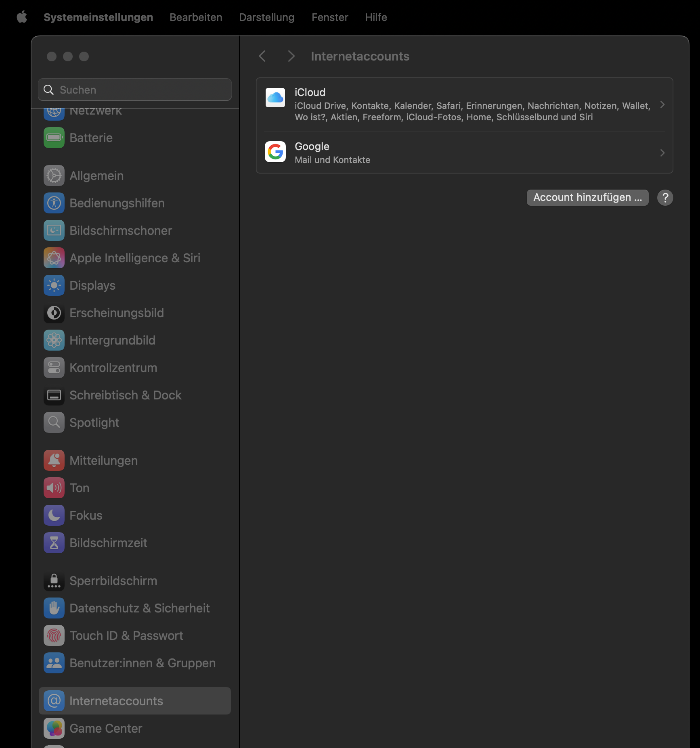
Task: Open Apple Intelligence & Siri icon
Action: tap(54, 258)
